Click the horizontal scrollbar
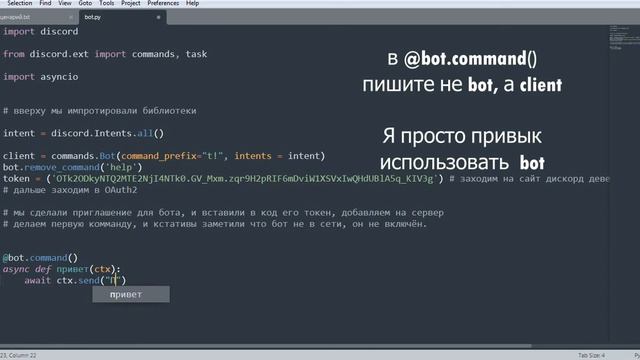 click(x=265, y=346)
